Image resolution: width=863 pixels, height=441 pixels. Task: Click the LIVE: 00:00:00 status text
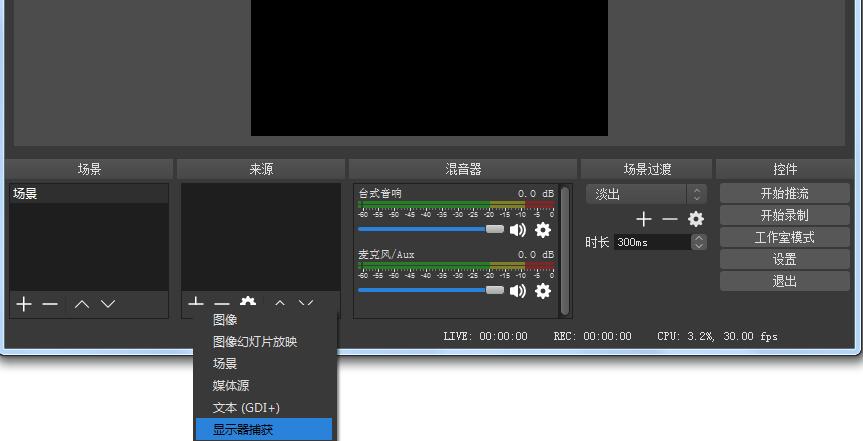tap(485, 336)
